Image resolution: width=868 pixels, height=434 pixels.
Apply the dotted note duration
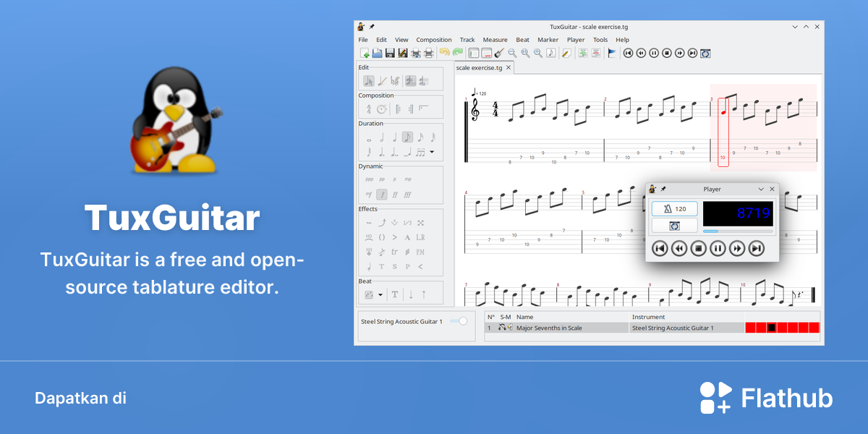pyautogui.click(x=381, y=151)
